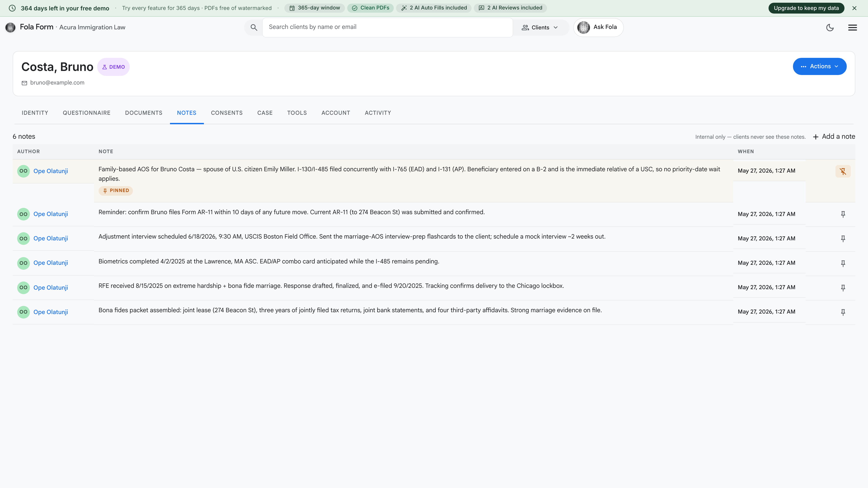Click OO avatar on Bona fides row
Viewport: 868px width, 488px height.
24,312
